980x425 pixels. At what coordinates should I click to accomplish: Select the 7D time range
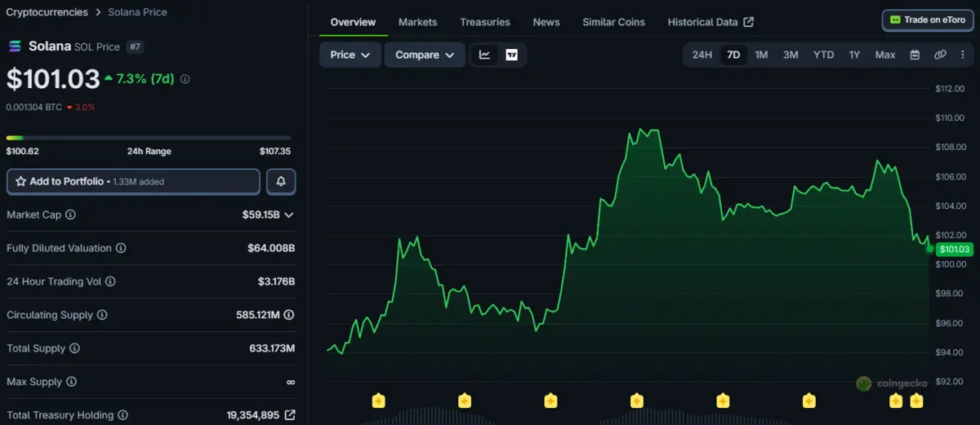(x=733, y=55)
